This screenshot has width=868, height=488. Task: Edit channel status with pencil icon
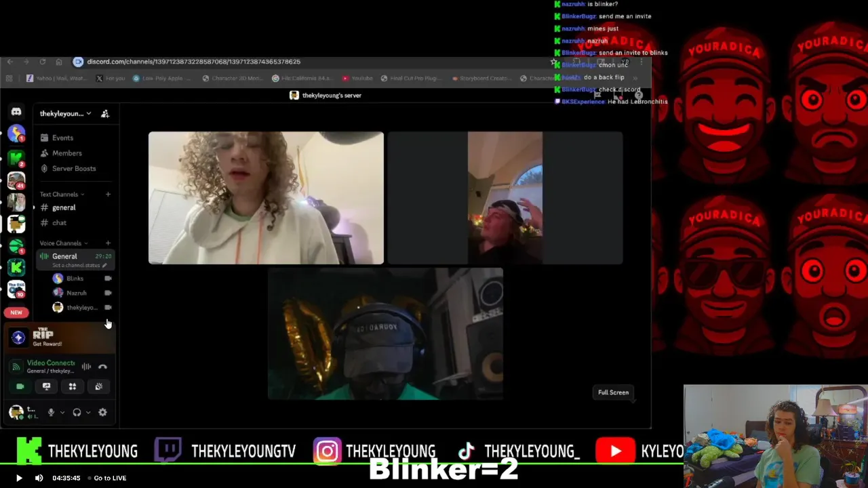(x=104, y=266)
